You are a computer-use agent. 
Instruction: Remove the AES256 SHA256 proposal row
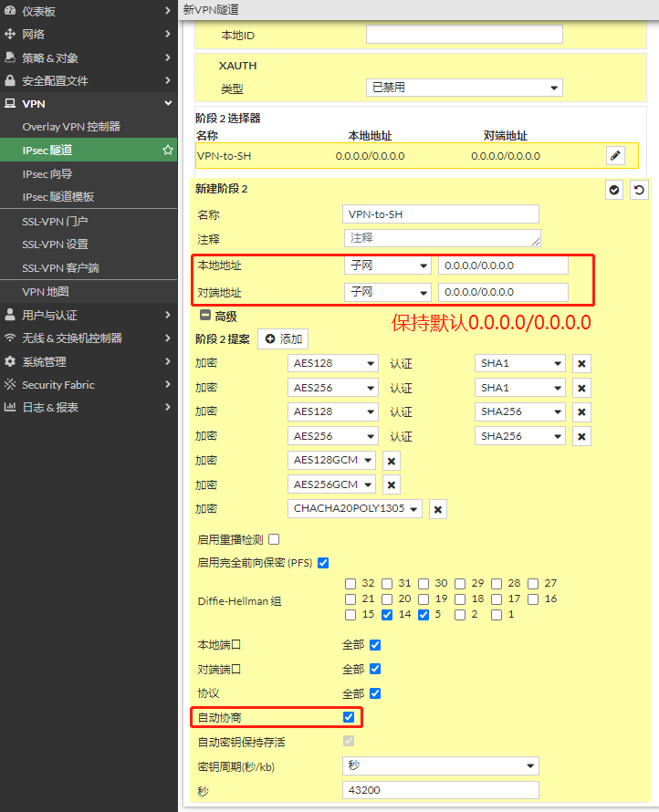click(x=581, y=436)
